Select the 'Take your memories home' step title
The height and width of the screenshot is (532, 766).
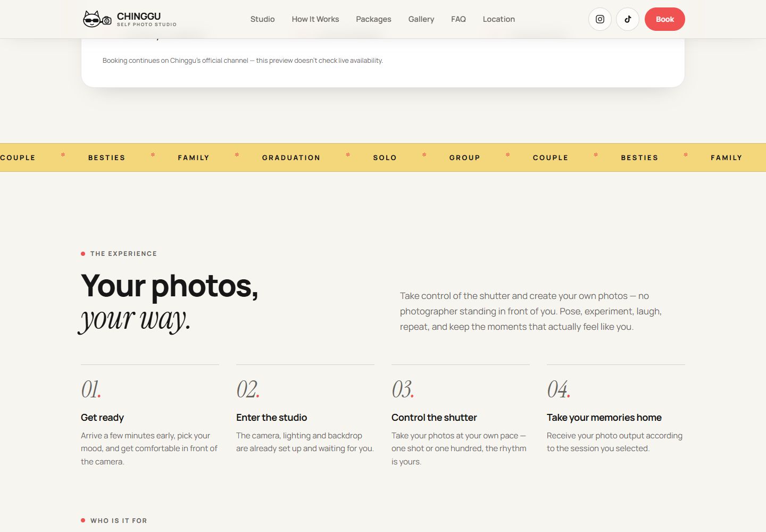604,418
